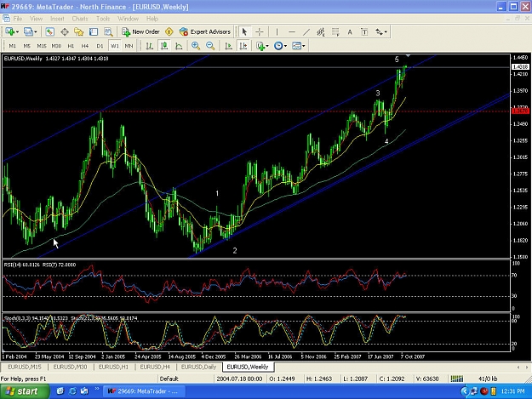Open the Market Watch window icon
Screen dimensions: 532x399
(x=50, y=31)
